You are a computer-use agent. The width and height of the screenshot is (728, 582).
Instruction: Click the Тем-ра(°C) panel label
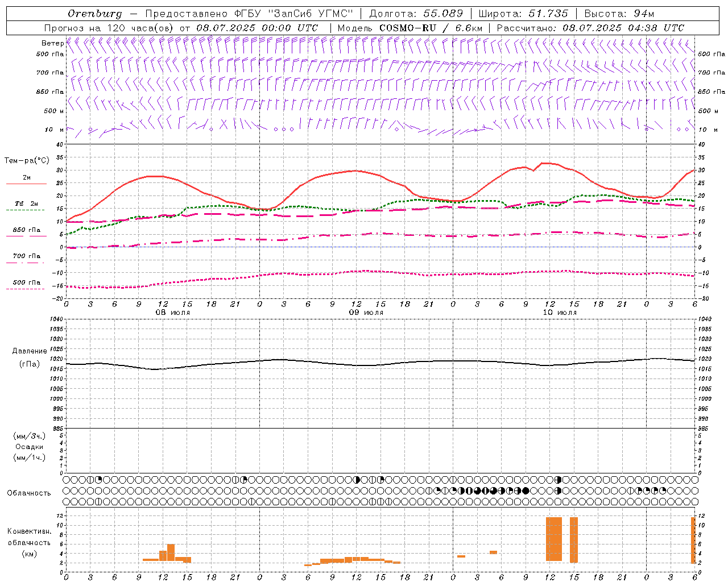(x=27, y=161)
